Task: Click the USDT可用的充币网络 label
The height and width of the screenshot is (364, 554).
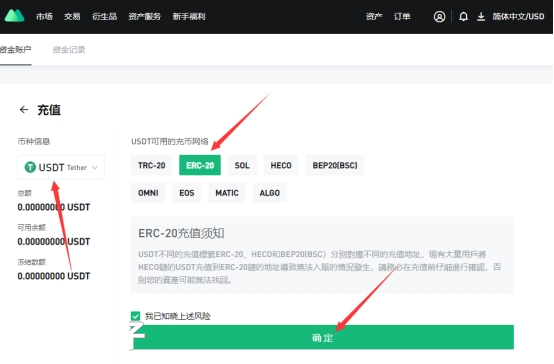Action: pos(170,141)
